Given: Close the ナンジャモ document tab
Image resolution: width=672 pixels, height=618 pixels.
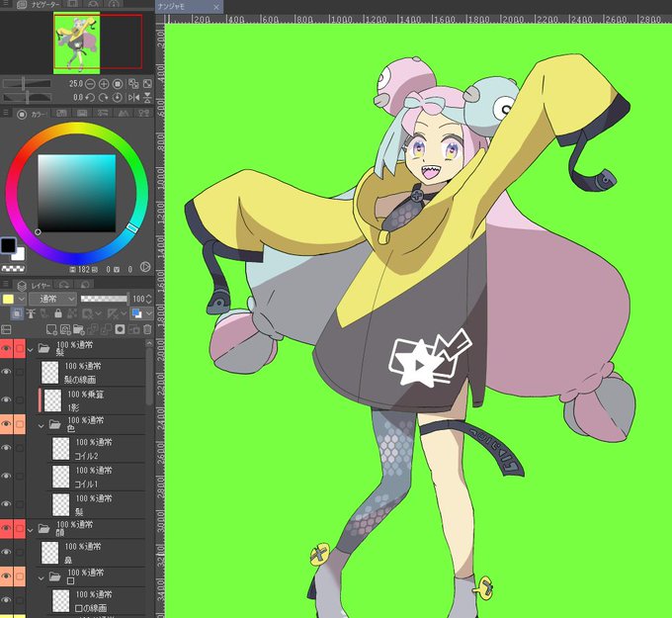Looking at the screenshot, I should tap(216, 7).
